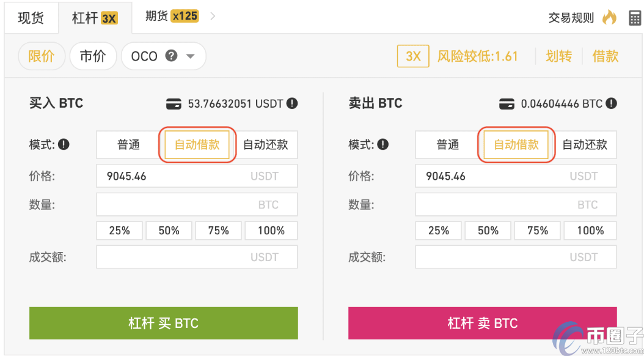Enable 自动借款 mode for buying BTC
This screenshot has width=644, height=356.
196,144
